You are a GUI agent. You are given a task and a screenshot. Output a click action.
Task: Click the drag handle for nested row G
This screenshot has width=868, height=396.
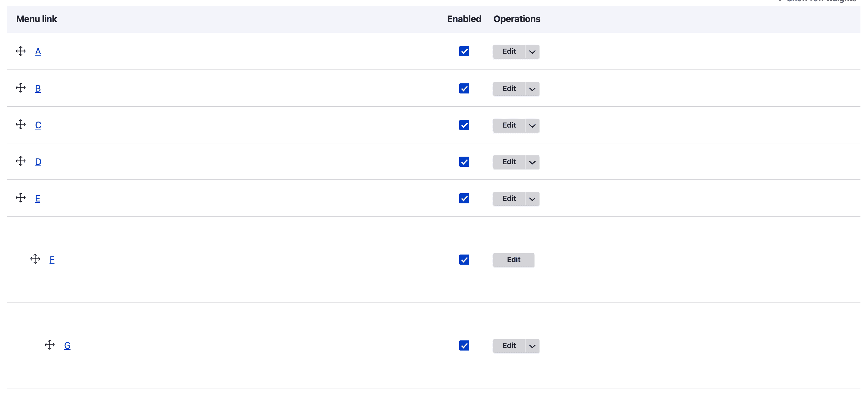click(50, 345)
